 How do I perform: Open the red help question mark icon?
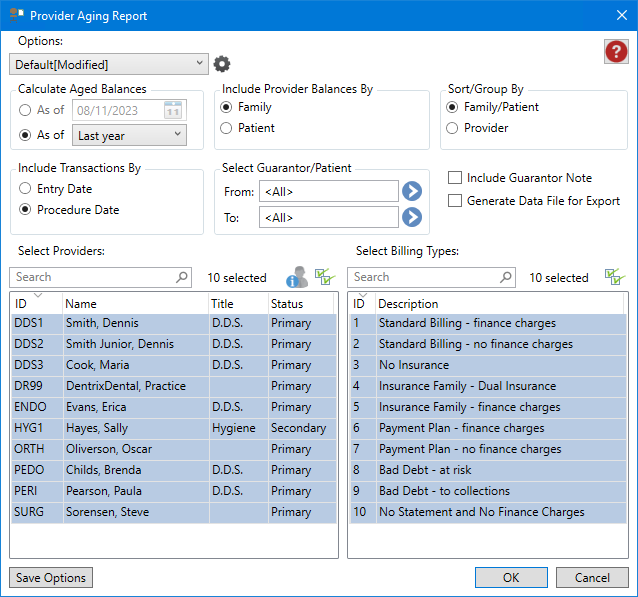pos(616,52)
